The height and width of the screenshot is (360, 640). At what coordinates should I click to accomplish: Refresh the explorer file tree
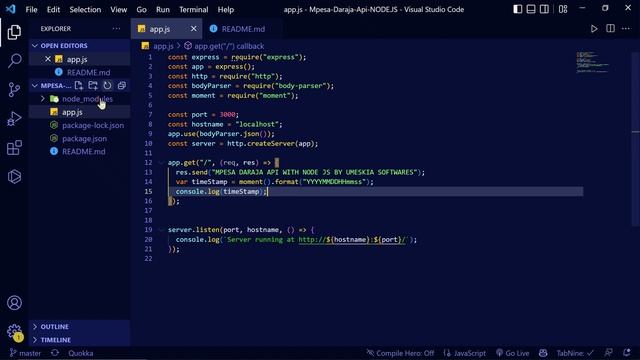[x=107, y=85]
